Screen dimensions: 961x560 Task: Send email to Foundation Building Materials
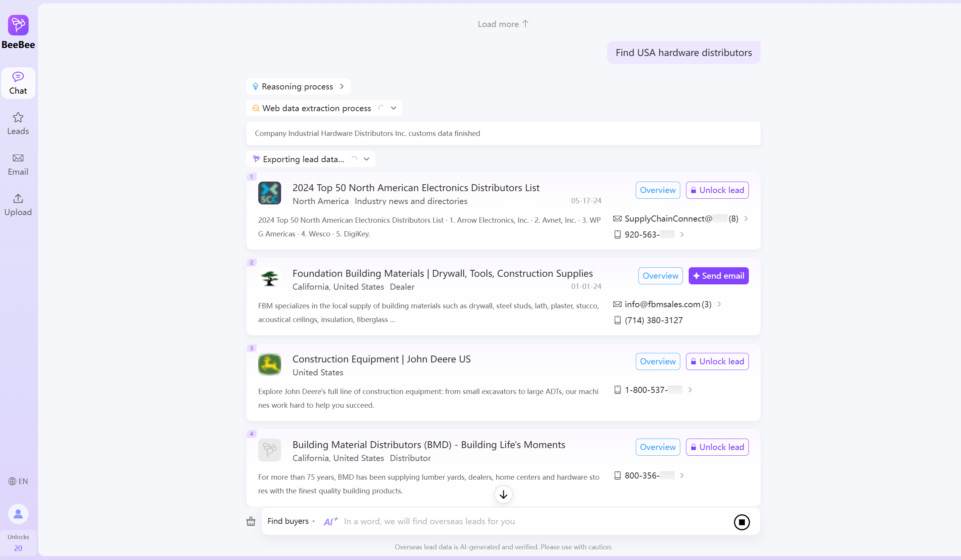point(718,276)
